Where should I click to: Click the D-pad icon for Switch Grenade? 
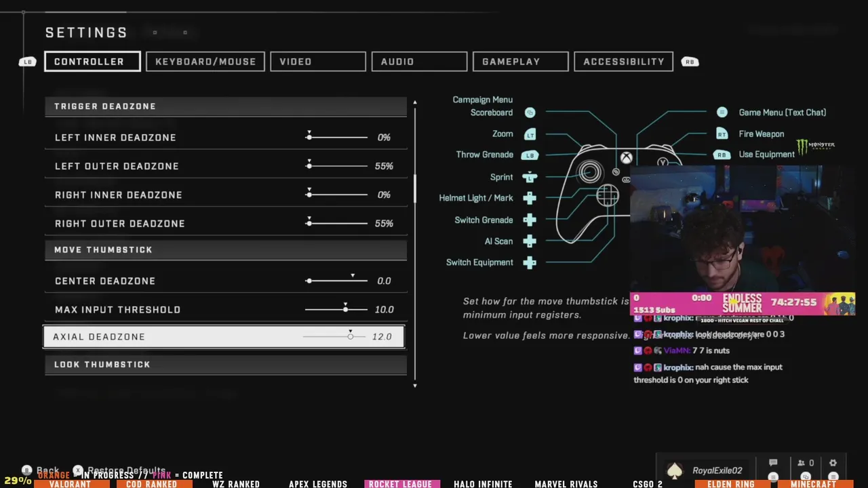[530, 220]
